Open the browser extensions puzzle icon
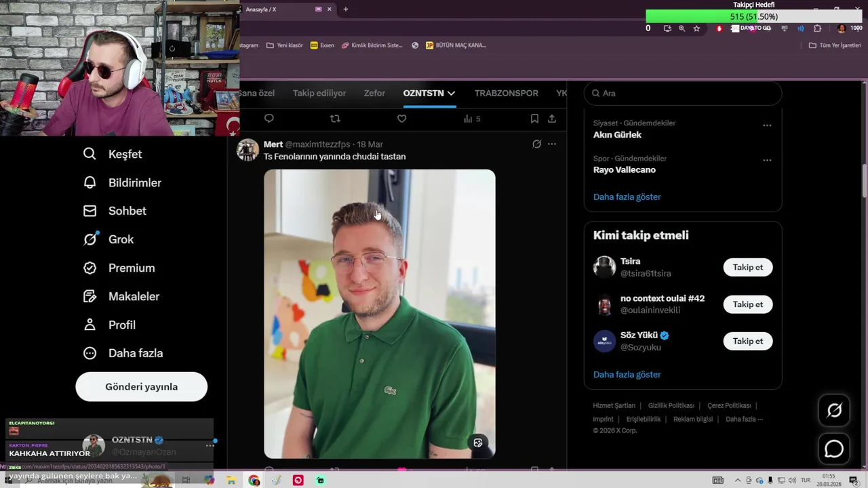 (x=817, y=28)
